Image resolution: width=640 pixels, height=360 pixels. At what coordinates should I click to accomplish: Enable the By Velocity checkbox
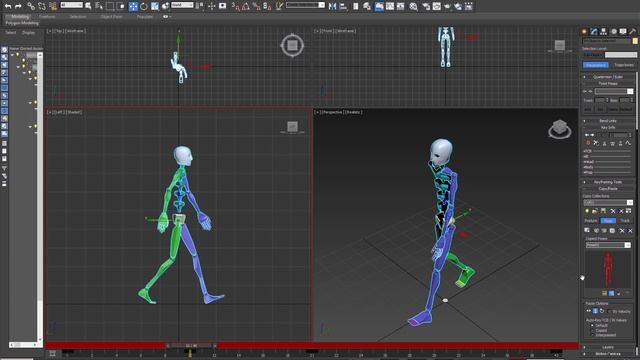pyautogui.click(x=610, y=311)
